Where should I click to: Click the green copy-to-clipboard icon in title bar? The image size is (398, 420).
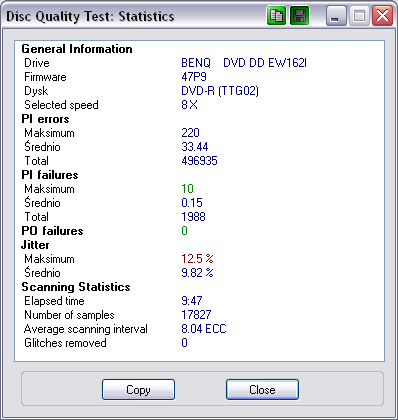[276, 16]
